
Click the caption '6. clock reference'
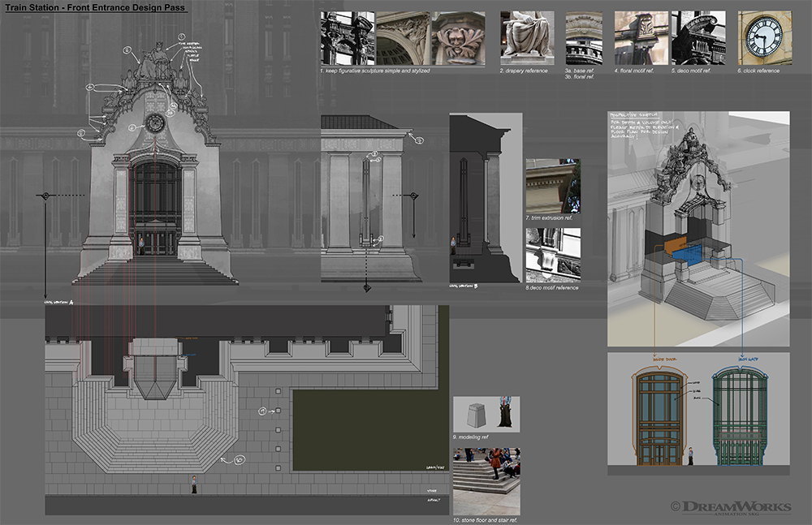(758, 71)
